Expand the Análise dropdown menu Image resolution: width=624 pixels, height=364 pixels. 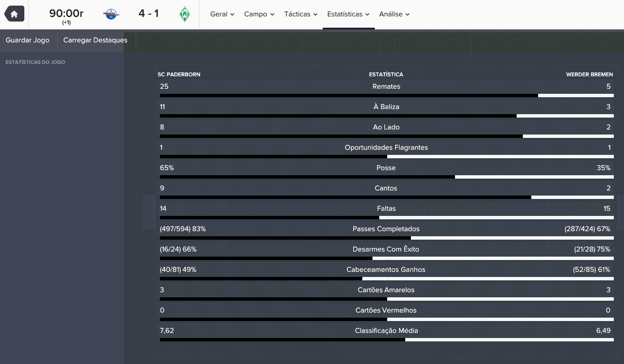(394, 14)
